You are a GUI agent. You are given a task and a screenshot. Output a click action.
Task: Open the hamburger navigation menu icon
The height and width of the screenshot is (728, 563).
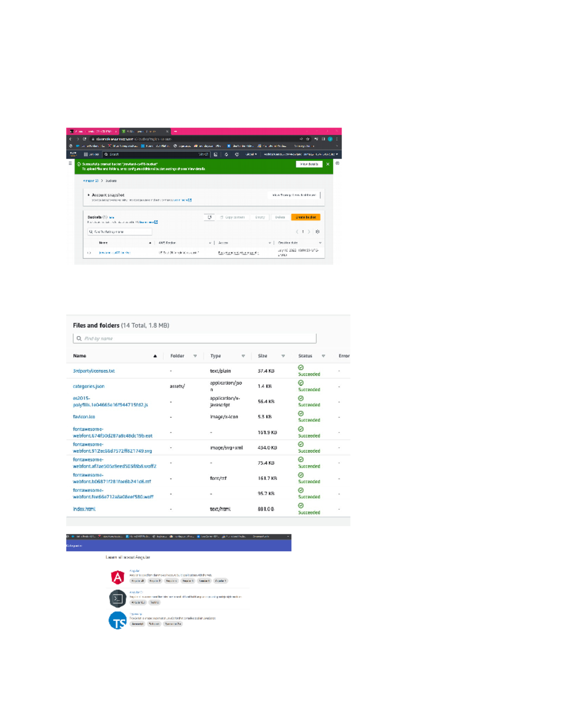[70, 163]
